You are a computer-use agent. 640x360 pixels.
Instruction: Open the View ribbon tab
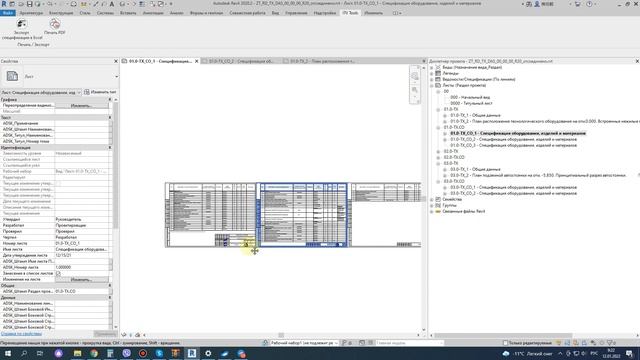pos(276,13)
